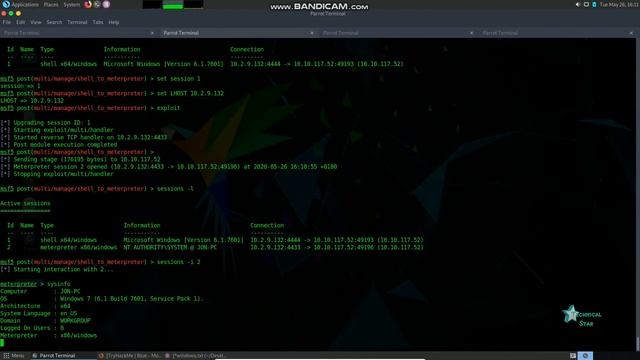Open the Places menu in top panel

pos(51,4)
